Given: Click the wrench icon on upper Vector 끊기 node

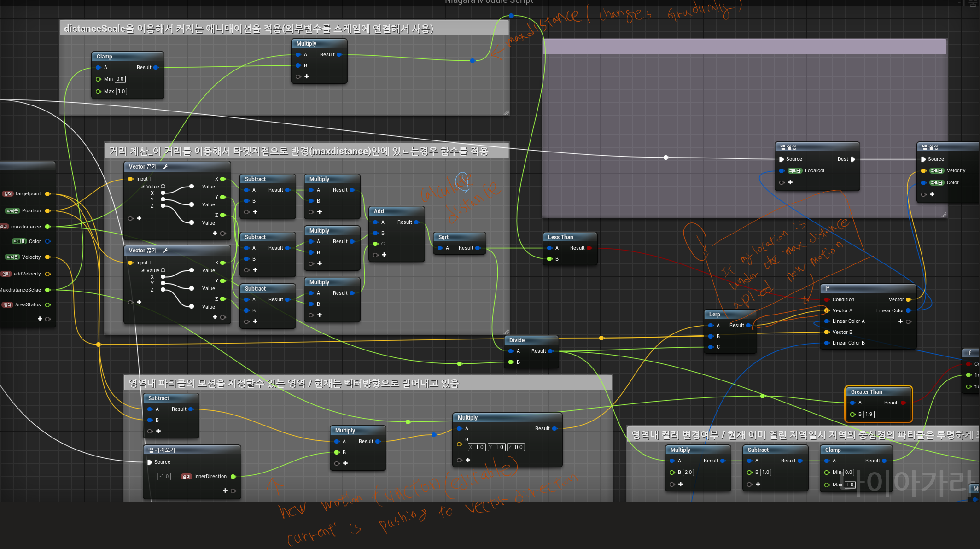Looking at the screenshot, I should (165, 167).
